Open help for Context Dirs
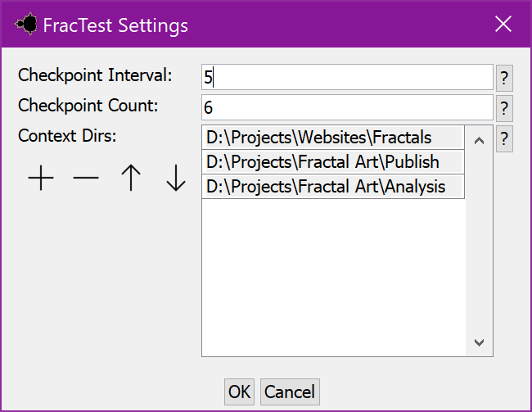 [504, 138]
